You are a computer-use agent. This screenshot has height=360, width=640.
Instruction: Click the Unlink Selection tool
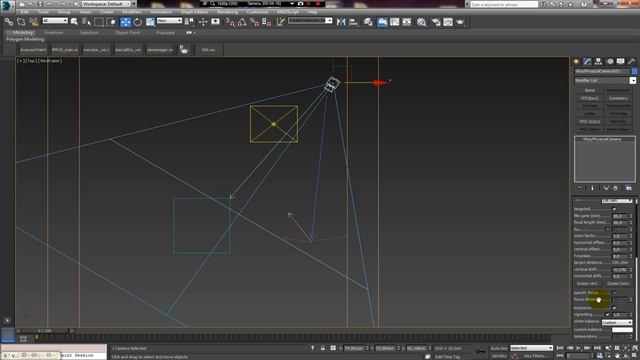point(21,22)
